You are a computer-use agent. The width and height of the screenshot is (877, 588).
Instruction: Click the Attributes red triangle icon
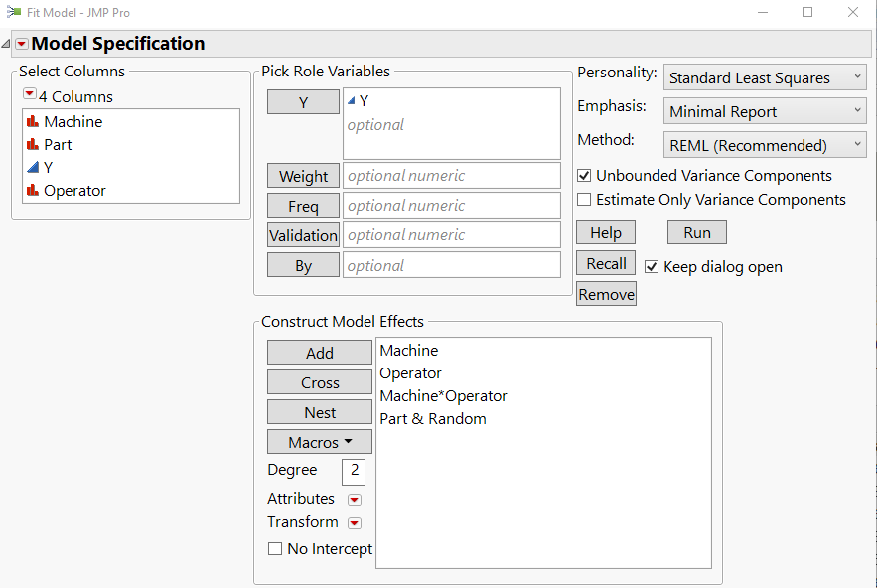pyautogui.click(x=354, y=500)
